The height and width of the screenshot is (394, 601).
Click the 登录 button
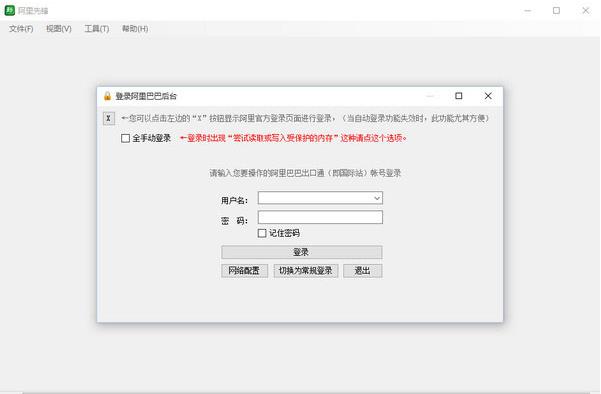coord(302,252)
